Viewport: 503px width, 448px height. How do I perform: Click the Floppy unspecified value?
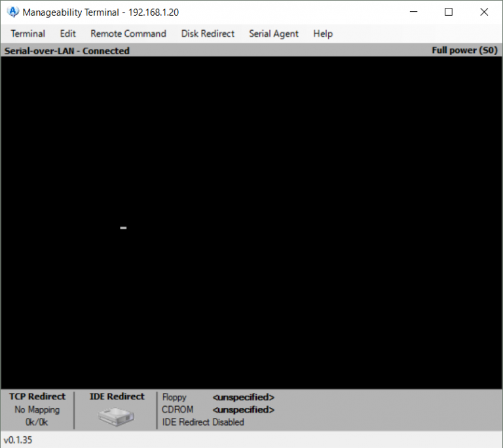click(243, 397)
